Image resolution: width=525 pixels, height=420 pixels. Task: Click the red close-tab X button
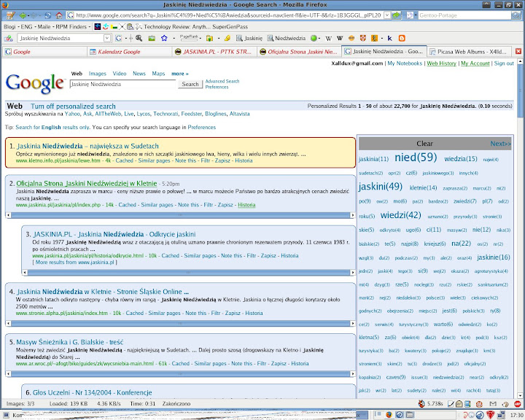pos(518,52)
